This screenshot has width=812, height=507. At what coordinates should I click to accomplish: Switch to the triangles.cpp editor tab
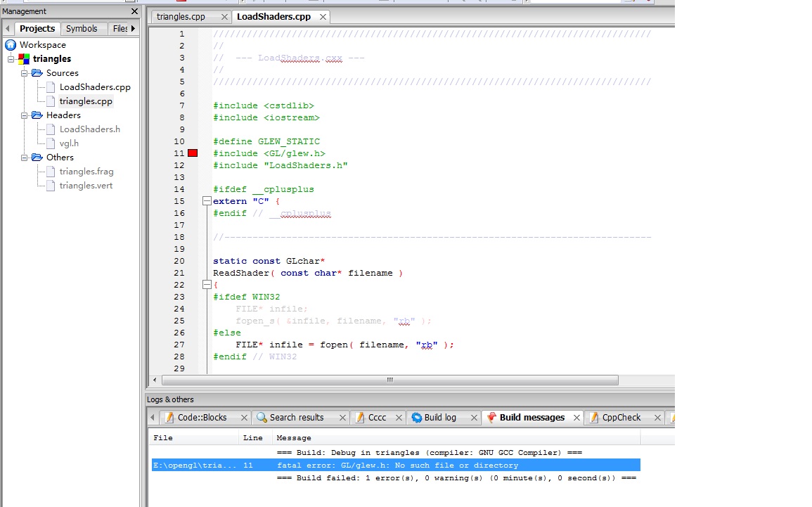[x=181, y=16]
